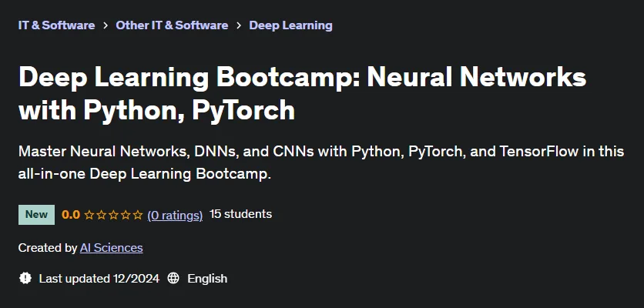Open the AI Sciences instructor link

pyautogui.click(x=111, y=248)
